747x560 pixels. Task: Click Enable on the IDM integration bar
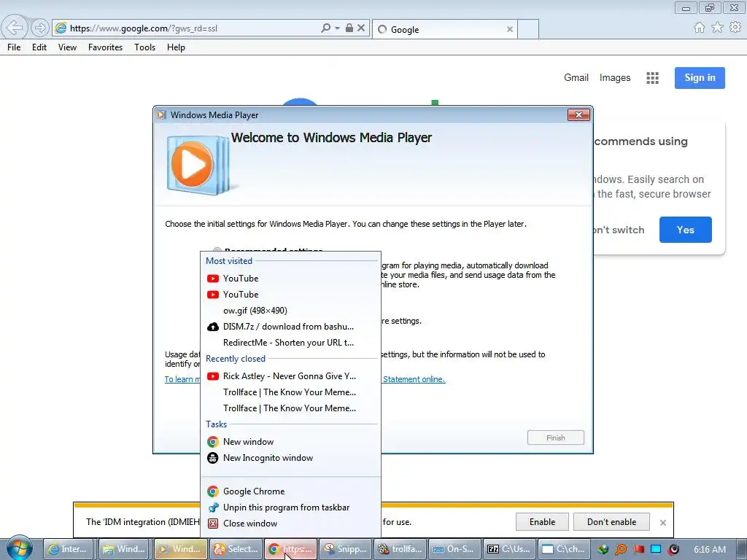click(x=542, y=522)
